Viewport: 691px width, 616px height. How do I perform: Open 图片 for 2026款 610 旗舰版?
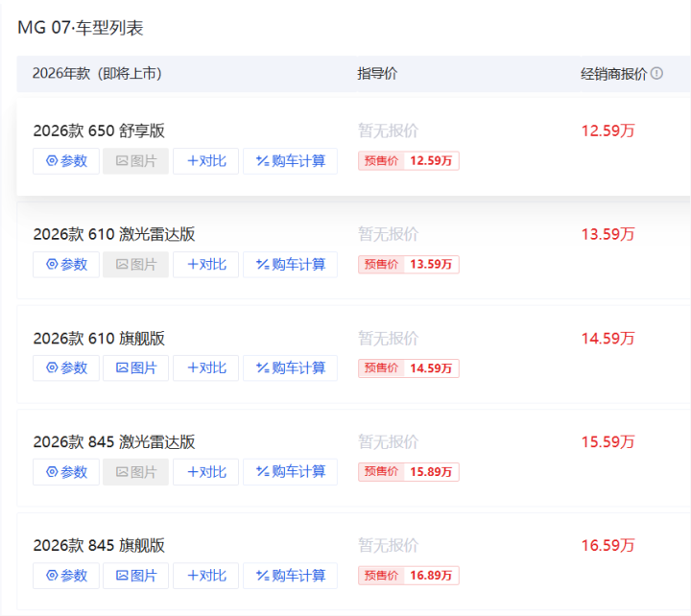point(135,367)
